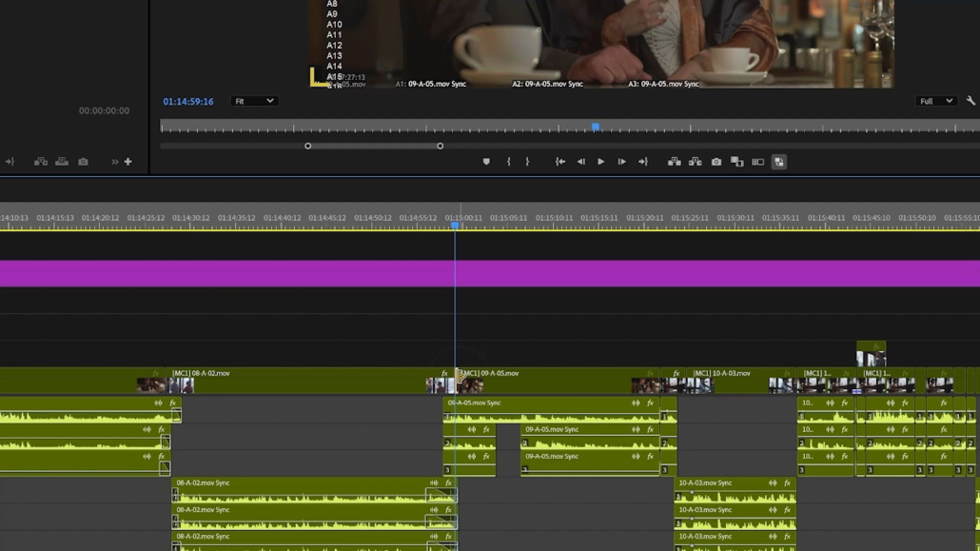Click the Add Marker icon
Screen dimensions: 980x551
pos(486,162)
